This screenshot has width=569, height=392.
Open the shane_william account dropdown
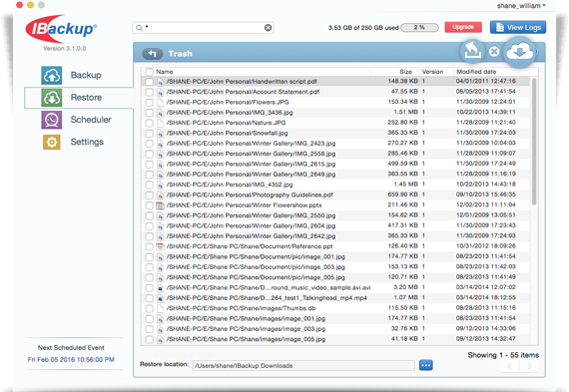[521, 5]
